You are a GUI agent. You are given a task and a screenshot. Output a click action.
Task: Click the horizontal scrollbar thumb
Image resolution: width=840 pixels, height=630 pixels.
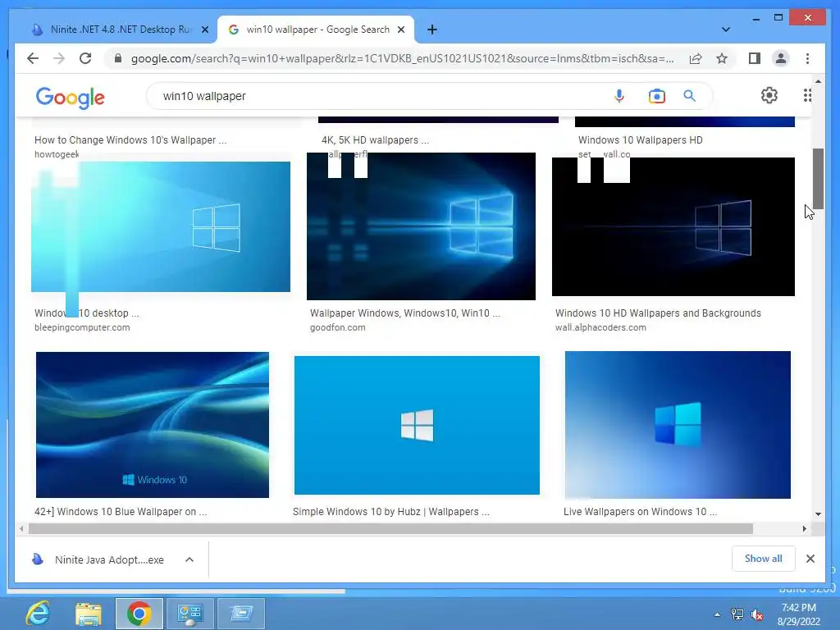point(390,529)
